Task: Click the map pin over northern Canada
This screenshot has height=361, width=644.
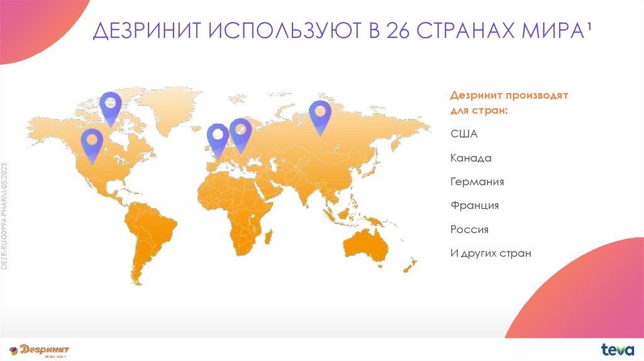Action: (111, 109)
